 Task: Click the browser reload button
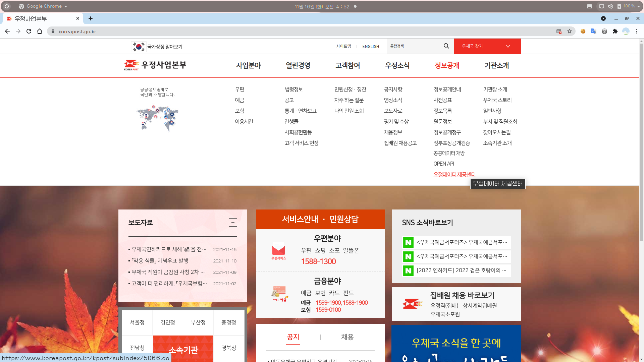point(29,31)
